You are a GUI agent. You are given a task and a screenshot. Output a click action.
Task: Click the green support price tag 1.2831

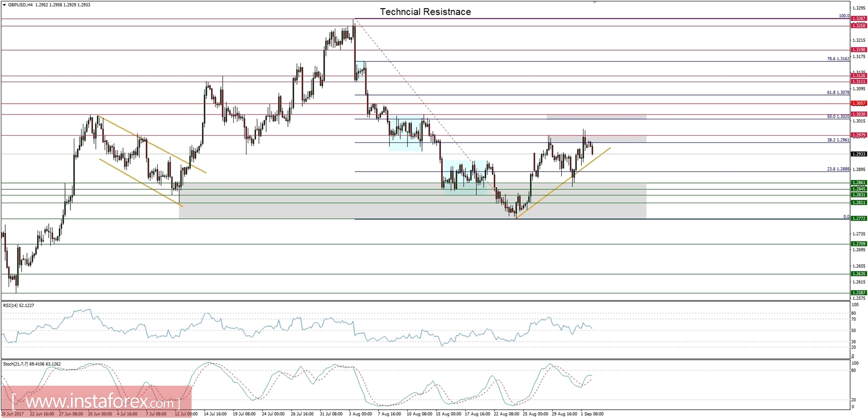[859, 195]
